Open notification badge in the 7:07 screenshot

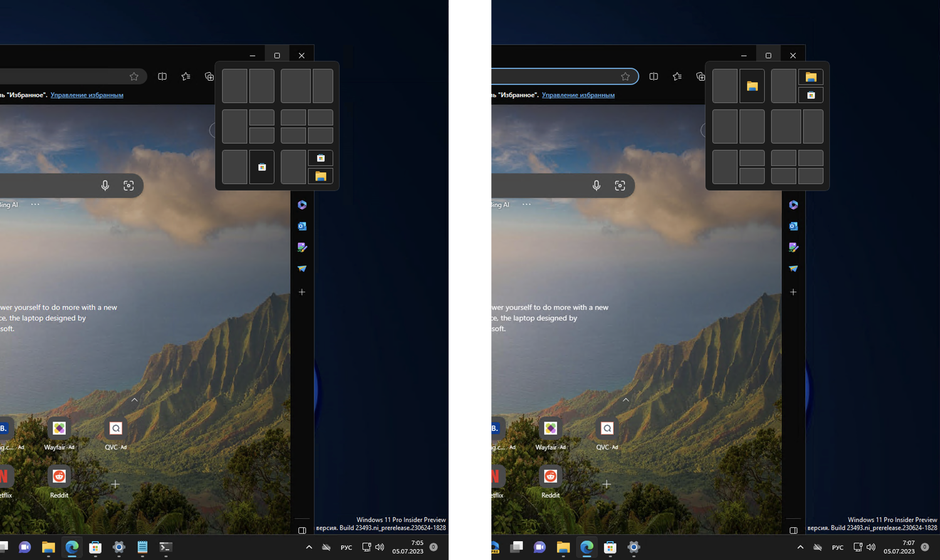(x=925, y=547)
